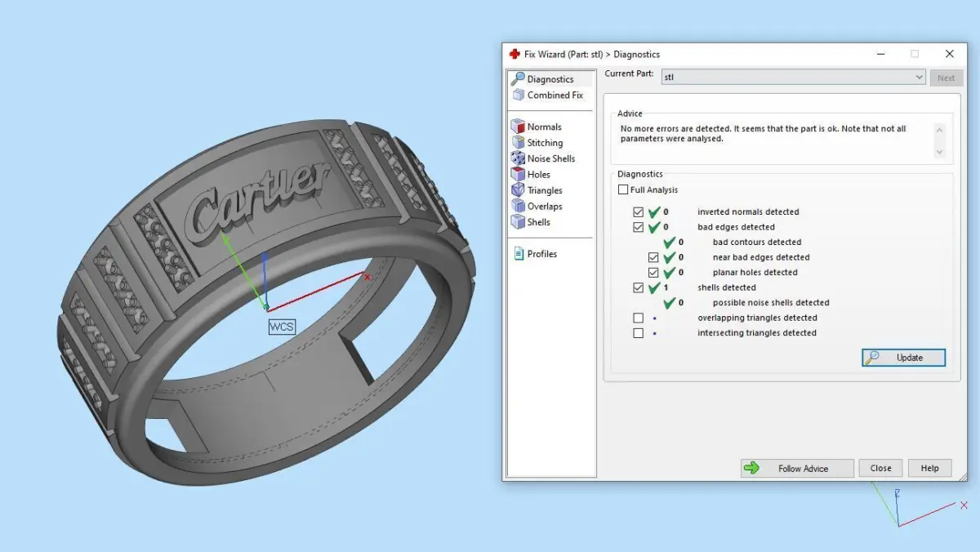Click the 'possible noise shells detected' text
The height and width of the screenshot is (552, 980).
point(771,303)
